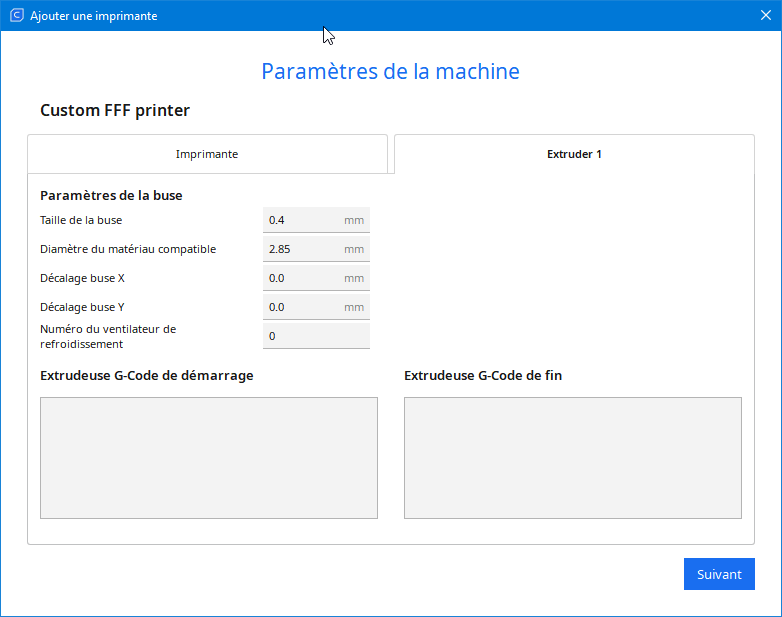The height and width of the screenshot is (617, 782).
Task: Click the Extrudeuse G-Code de fin heading
Action: (483, 376)
